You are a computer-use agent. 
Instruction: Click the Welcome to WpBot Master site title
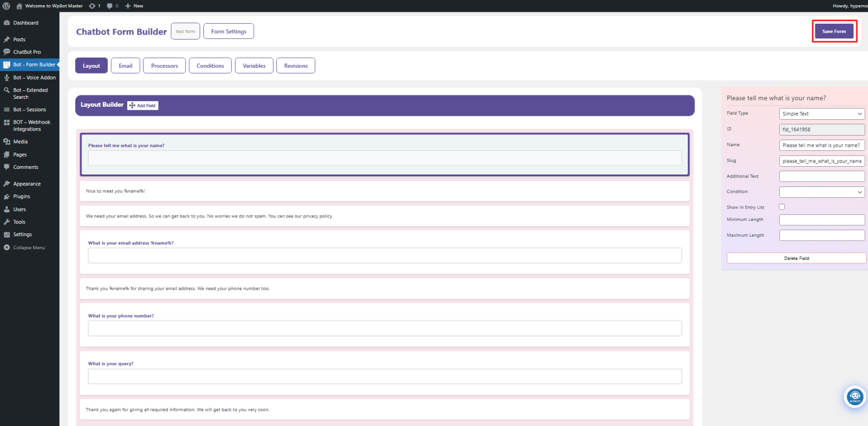(x=54, y=6)
